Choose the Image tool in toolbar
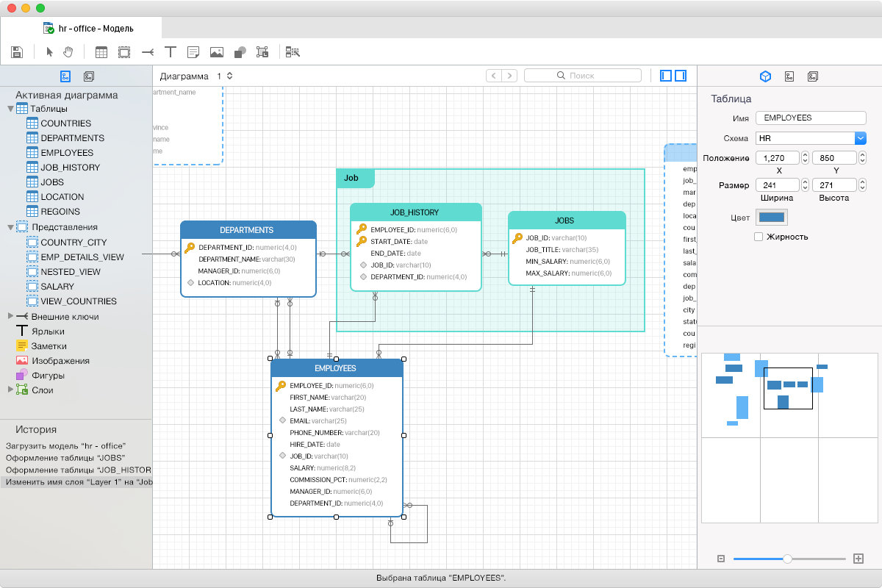The width and height of the screenshot is (882, 588). click(x=216, y=52)
